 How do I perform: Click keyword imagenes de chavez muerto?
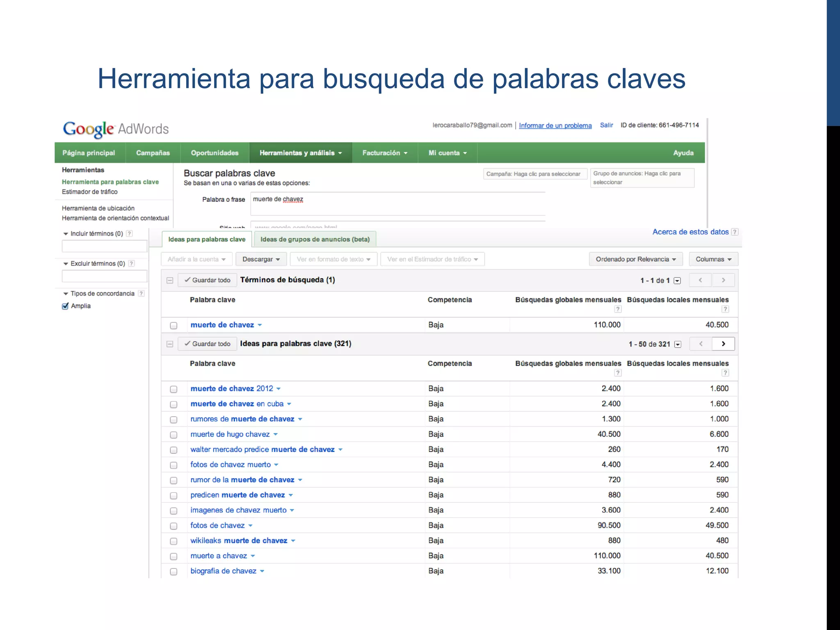[x=238, y=510]
